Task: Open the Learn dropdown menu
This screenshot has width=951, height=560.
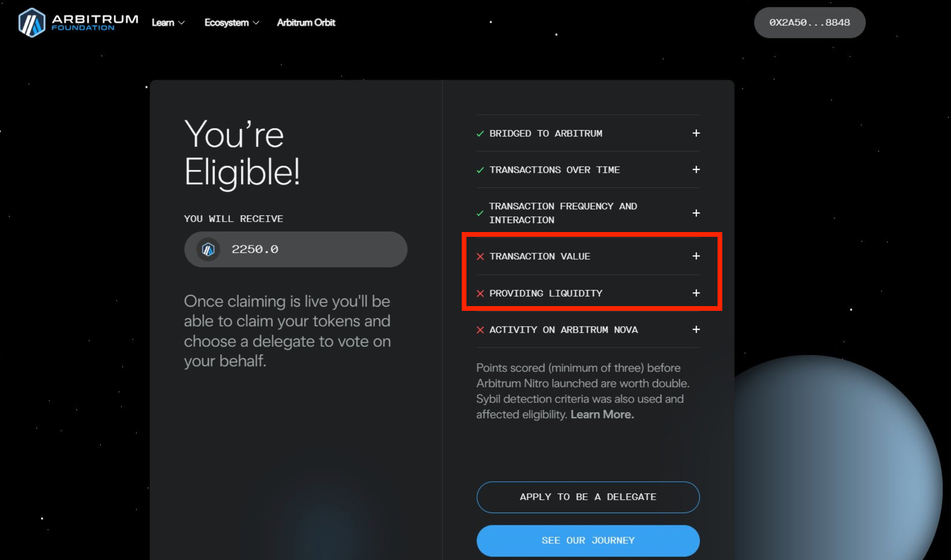Action: (168, 22)
